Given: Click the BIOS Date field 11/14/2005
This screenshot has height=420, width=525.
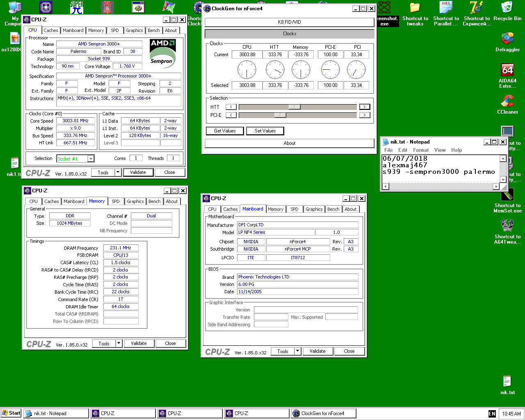Looking at the screenshot, I should coord(297,292).
